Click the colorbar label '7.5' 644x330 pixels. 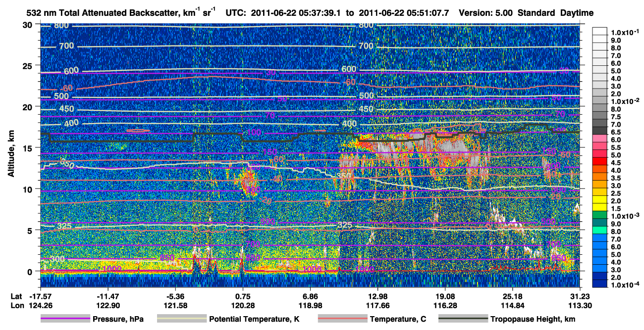[616, 117]
